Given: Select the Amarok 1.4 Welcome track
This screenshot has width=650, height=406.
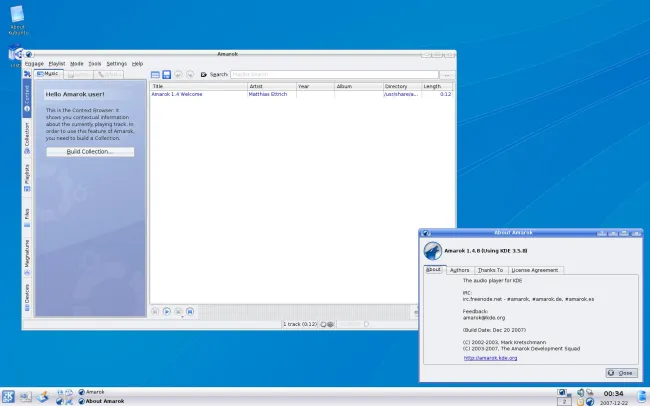Looking at the screenshot, I should point(177,94).
